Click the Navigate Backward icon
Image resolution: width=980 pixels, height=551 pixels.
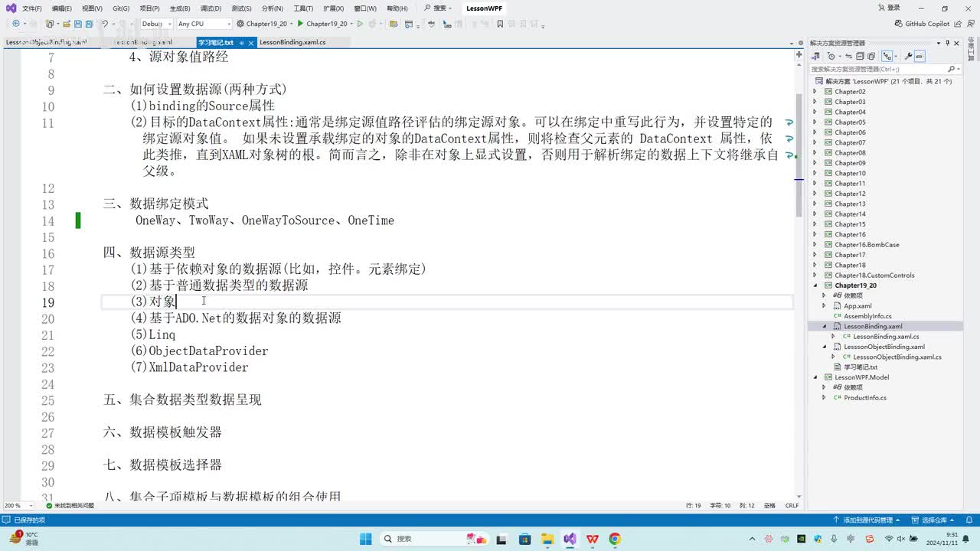click(x=15, y=24)
